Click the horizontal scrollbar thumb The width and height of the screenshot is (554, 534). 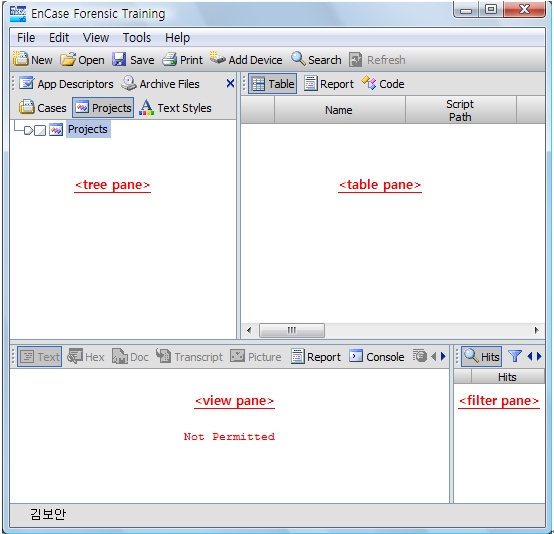292,330
